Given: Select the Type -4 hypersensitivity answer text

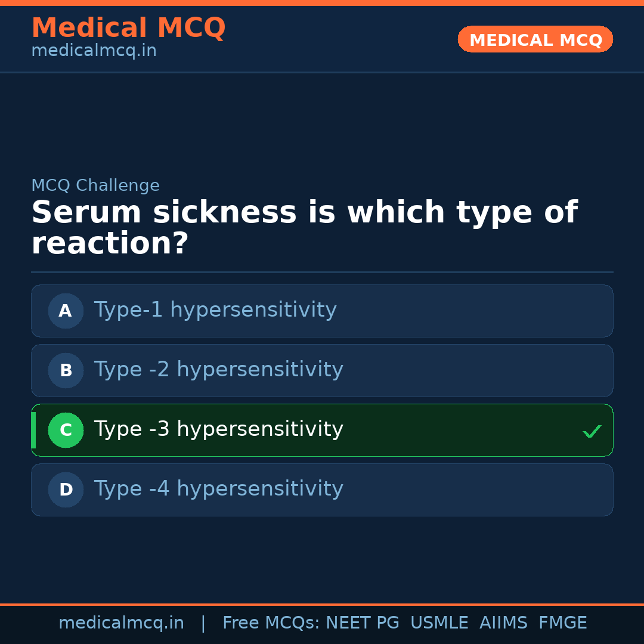Looking at the screenshot, I should [218, 489].
